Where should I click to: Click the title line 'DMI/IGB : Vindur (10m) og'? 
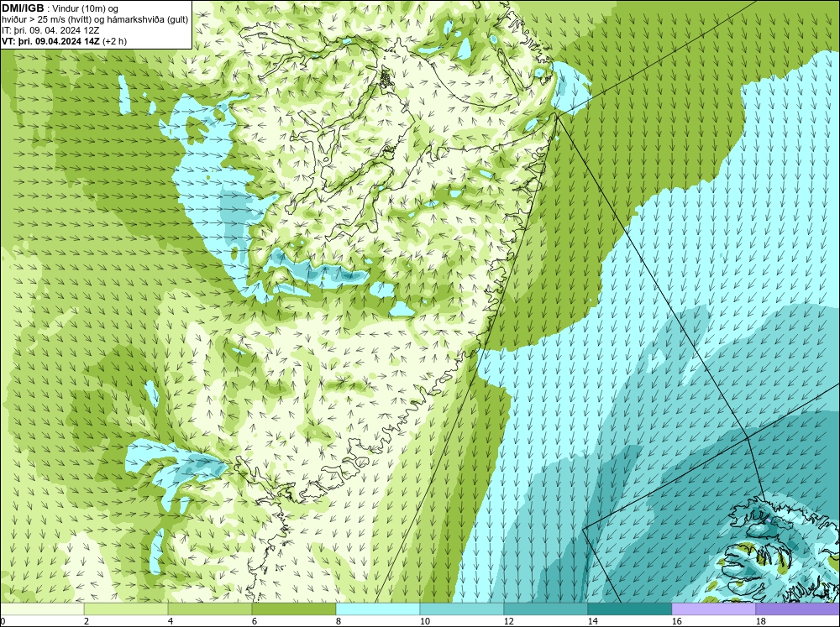(60, 8)
